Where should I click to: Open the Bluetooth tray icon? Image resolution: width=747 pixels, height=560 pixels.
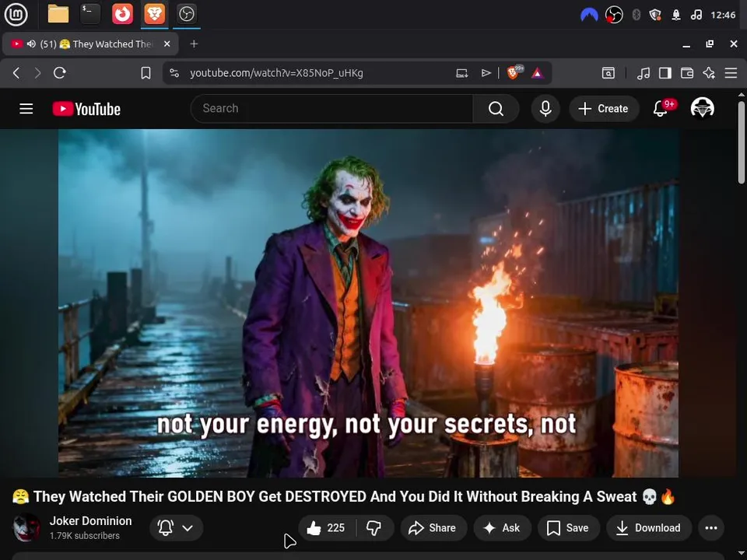click(636, 16)
